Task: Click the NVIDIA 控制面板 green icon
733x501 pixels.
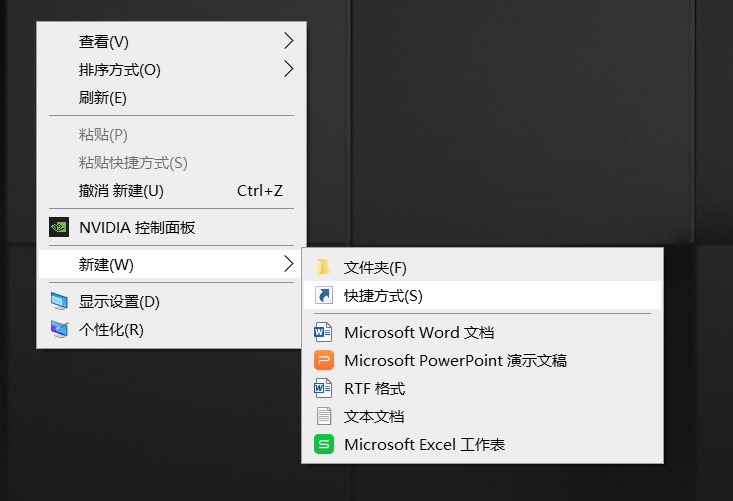Action: point(59,227)
